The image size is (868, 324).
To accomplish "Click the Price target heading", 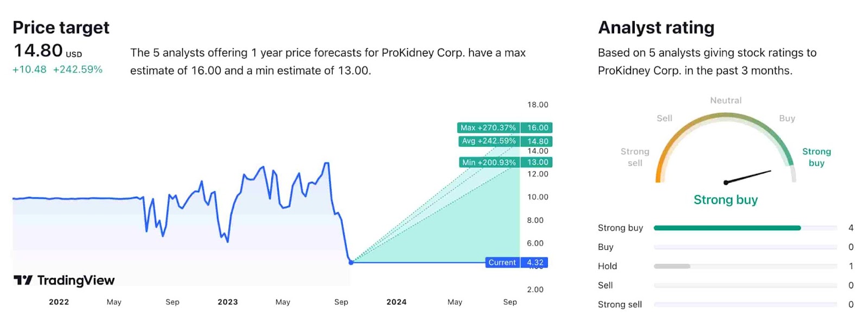I will point(61,28).
